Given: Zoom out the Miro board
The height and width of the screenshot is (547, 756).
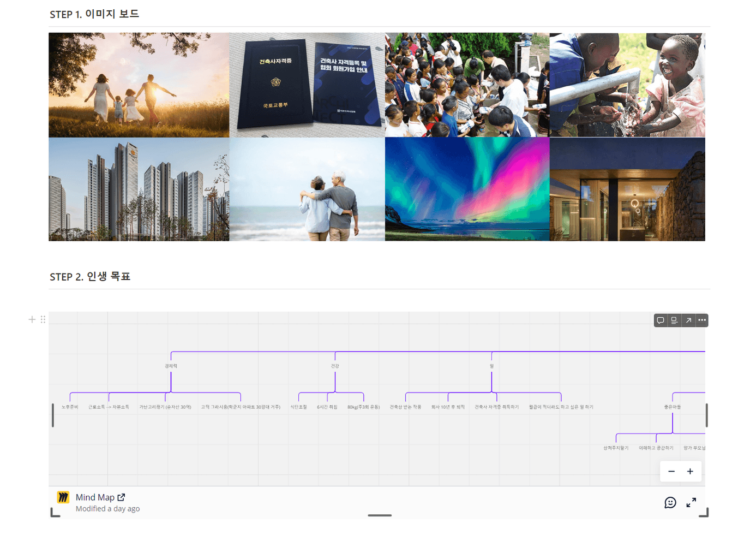Looking at the screenshot, I should click(x=671, y=471).
